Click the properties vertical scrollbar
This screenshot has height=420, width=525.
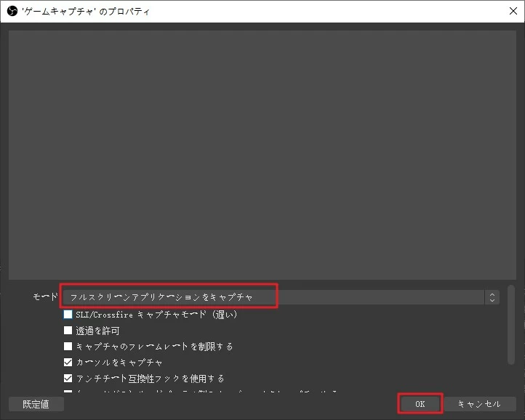pos(511,325)
